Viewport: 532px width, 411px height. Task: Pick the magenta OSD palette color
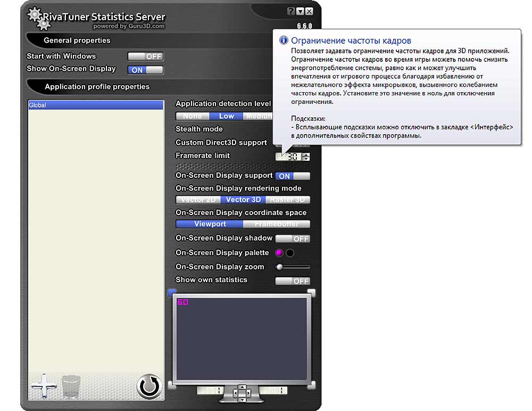[x=279, y=253]
